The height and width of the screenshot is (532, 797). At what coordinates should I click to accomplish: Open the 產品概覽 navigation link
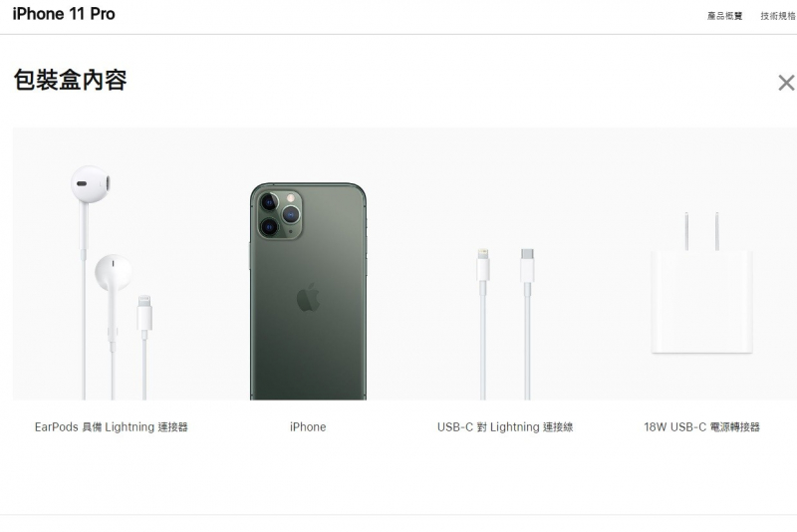tap(724, 16)
